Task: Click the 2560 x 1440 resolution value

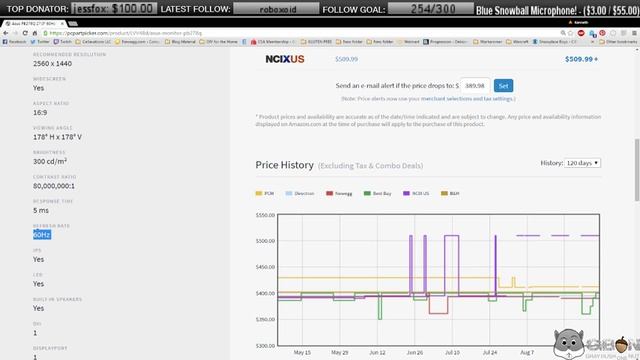Action: [x=53, y=64]
